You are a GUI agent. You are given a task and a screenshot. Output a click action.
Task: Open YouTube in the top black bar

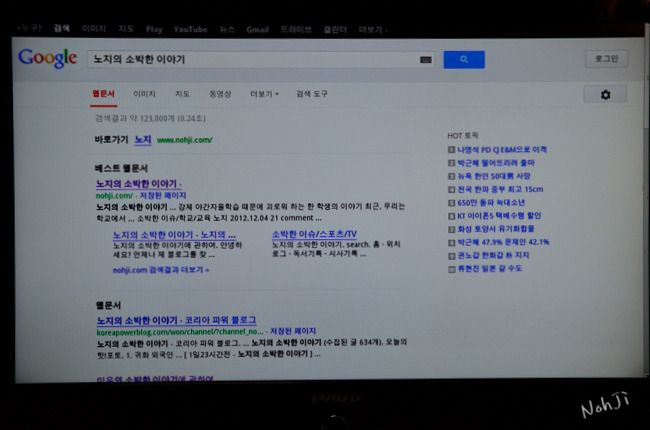[x=190, y=29]
